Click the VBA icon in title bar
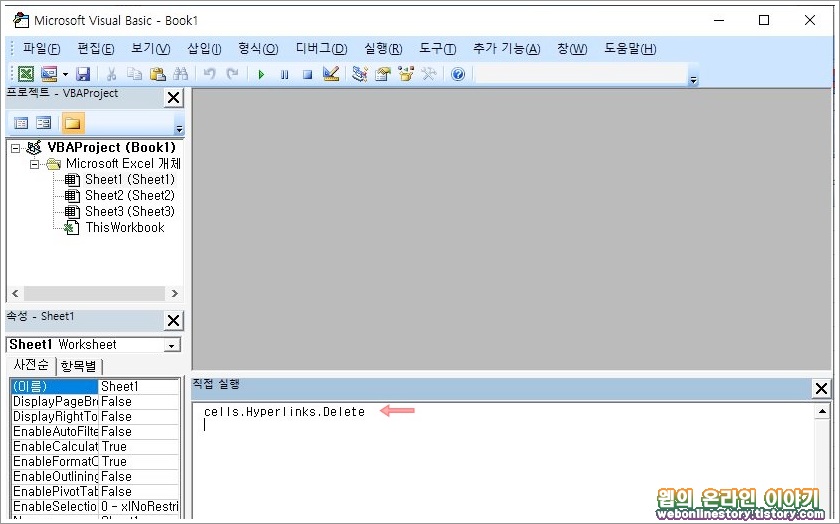 pos(21,20)
